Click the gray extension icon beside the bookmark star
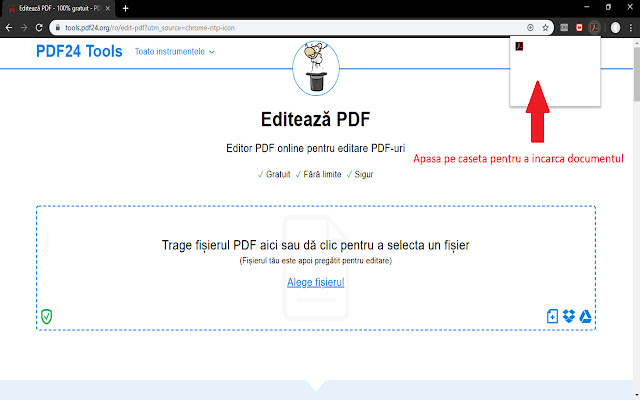The height and width of the screenshot is (400, 640). pos(564,28)
